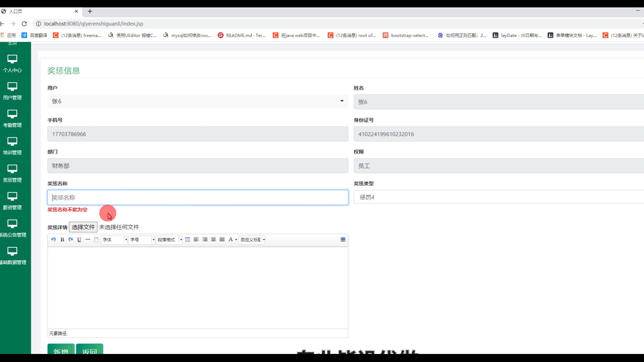The width and height of the screenshot is (644, 362).
Task: Toggle bold formatting in the editor
Action: 62,239
